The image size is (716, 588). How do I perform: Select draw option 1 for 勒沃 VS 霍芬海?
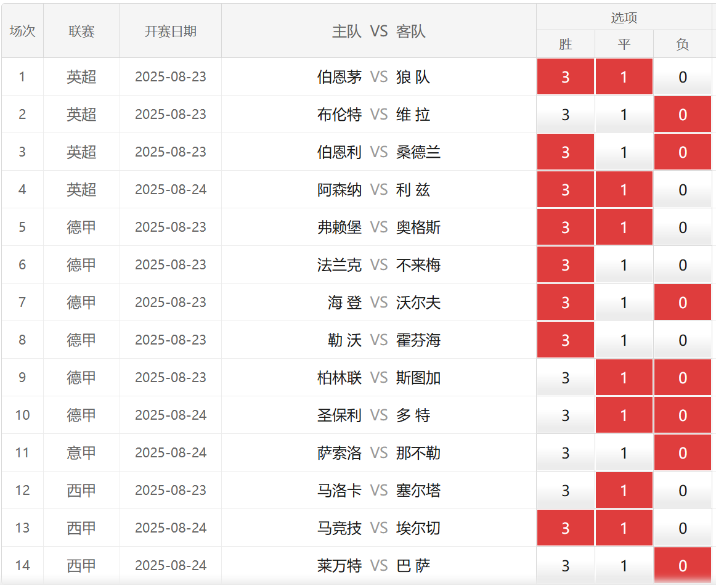(x=624, y=340)
